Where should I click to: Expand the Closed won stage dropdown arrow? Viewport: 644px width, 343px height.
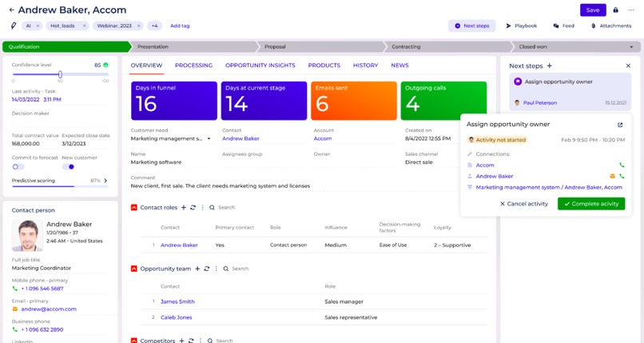point(631,47)
